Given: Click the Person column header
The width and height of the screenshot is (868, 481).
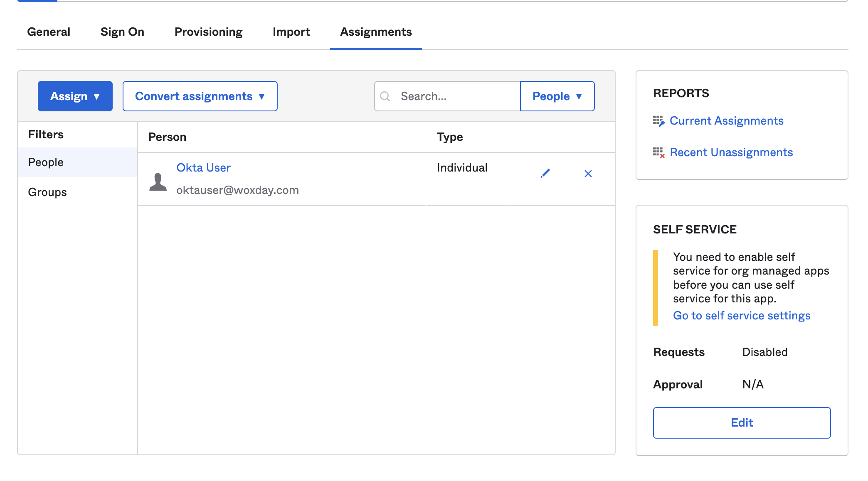Looking at the screenshot, I should click(167, 137).
